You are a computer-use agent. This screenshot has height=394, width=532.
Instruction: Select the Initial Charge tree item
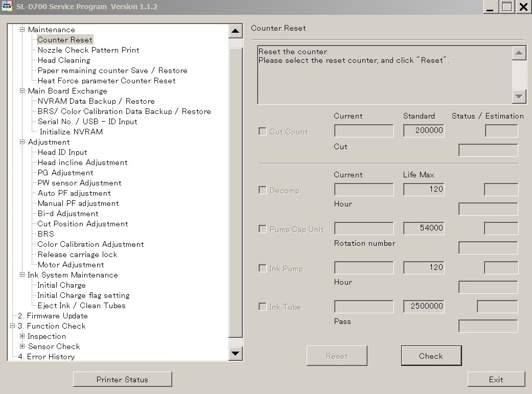[61, 285]
